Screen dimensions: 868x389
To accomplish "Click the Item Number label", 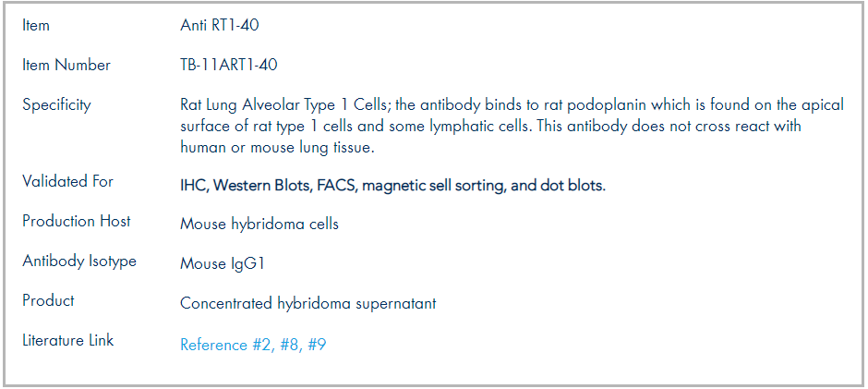I will [x=66, y=65].
